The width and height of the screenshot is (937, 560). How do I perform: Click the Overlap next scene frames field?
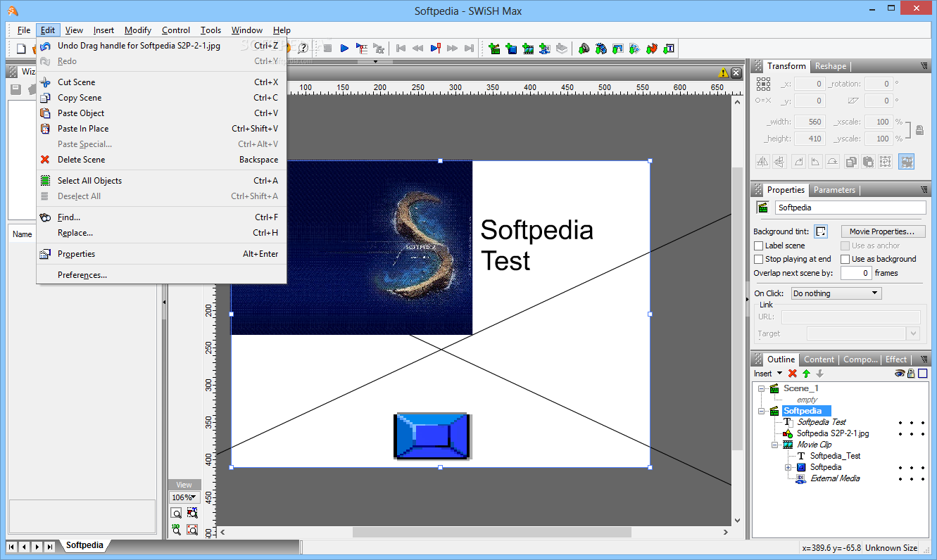point(856,273)
